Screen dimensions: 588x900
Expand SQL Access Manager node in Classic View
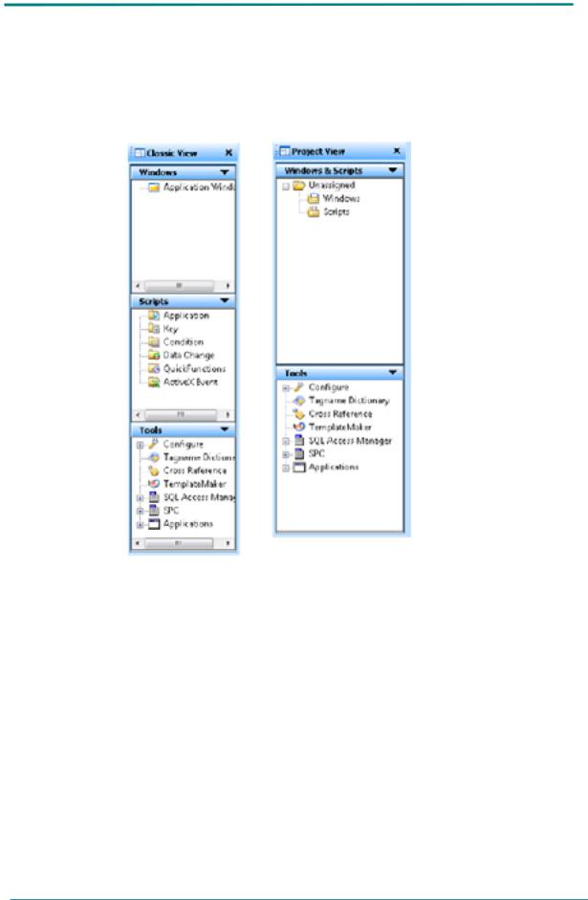coord(140,497)
